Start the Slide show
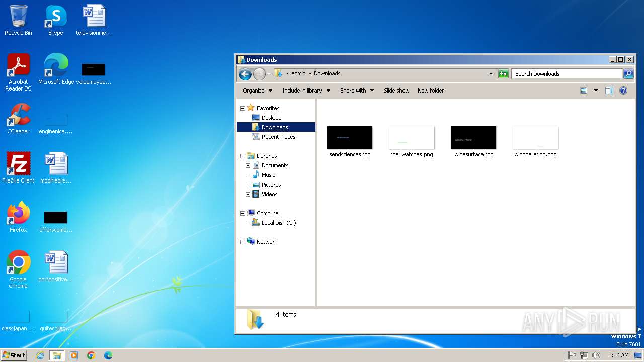 pos(396,90)
